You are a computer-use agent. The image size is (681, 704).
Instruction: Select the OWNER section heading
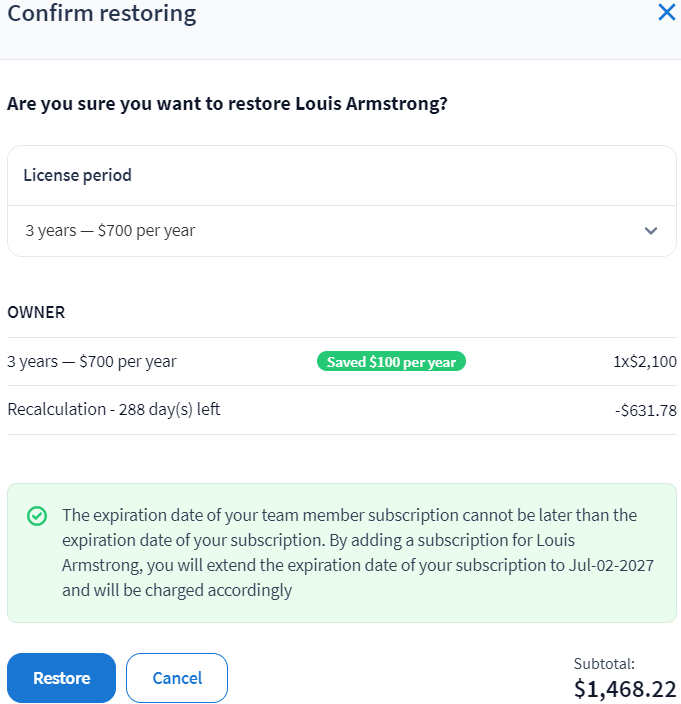point(36,312)
